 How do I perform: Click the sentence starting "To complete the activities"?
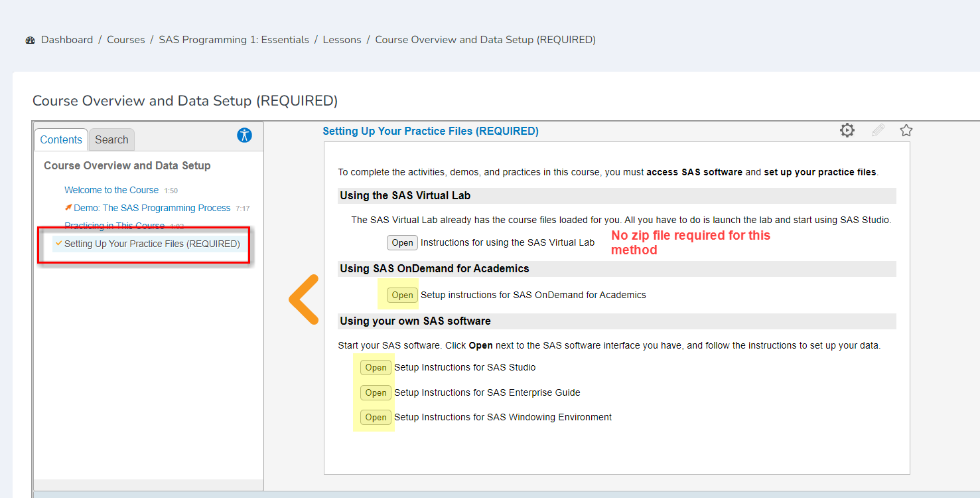(x=608, y=172)
